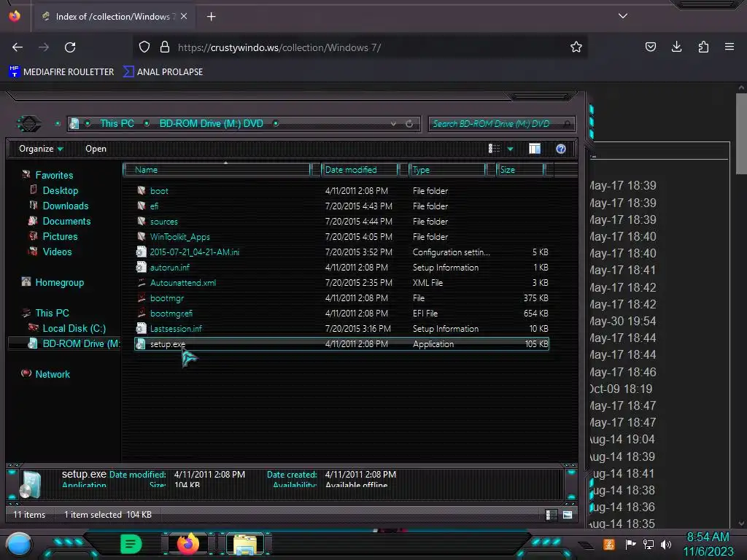Open the Firefox extensions puzzle icon
The height and width of the screenshot is (560, 747).
[703, 47]
